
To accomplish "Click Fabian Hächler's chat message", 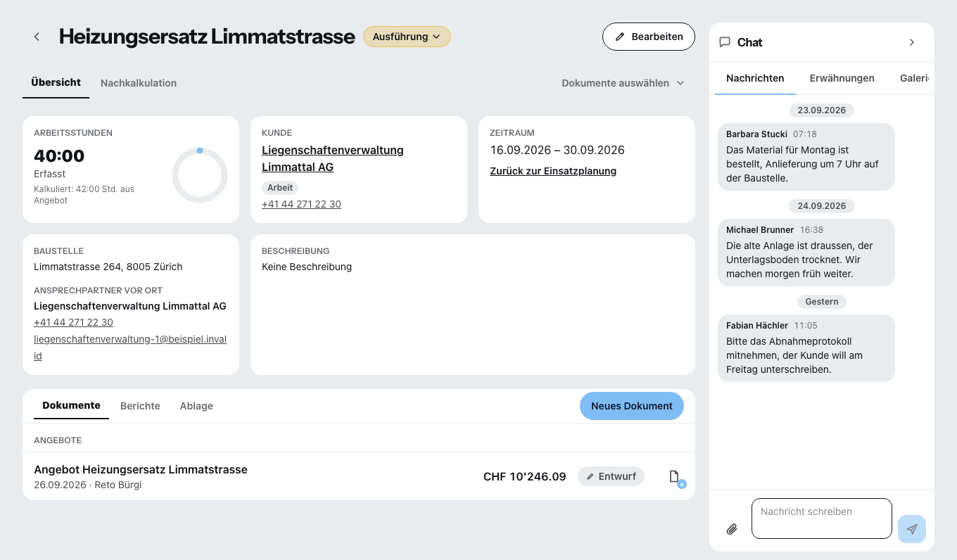I will click(x=806, y=348).
